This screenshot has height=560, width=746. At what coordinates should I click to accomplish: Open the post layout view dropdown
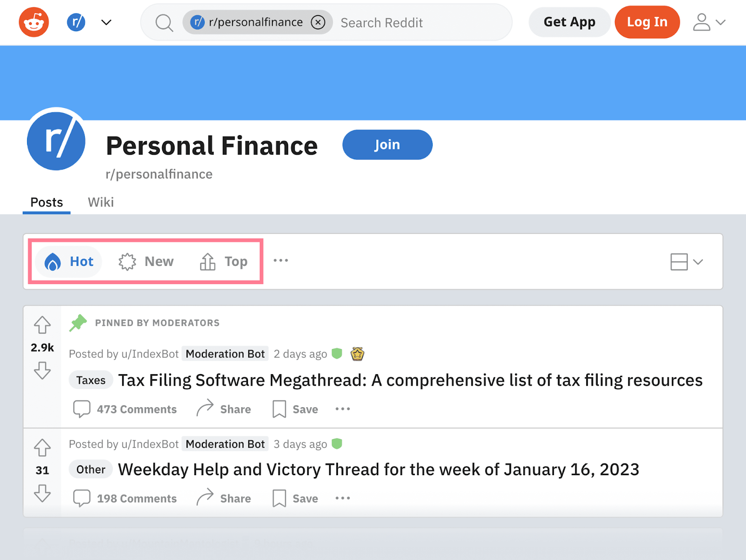coord(686,262)
